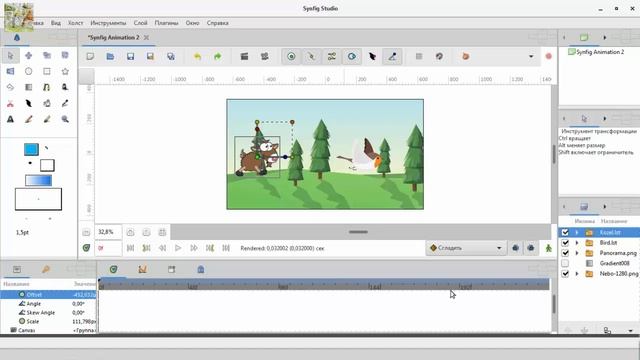
Task: Open Render settings clapperboard icon
Action: coord(244,56)
